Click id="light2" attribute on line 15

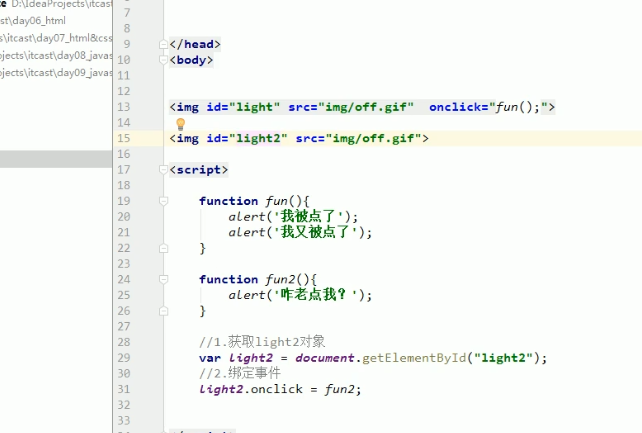point(247,138)
